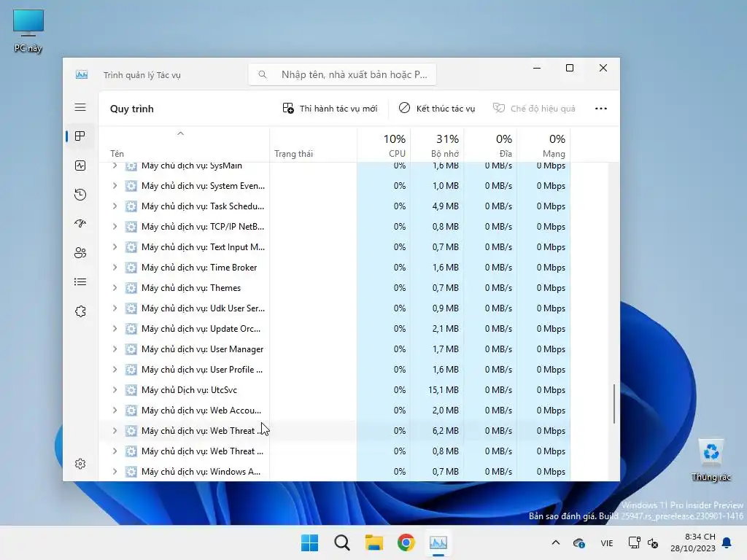Show hidden system tray icons
The width and height of the screenshot is (747, 560).
[555, 542]
